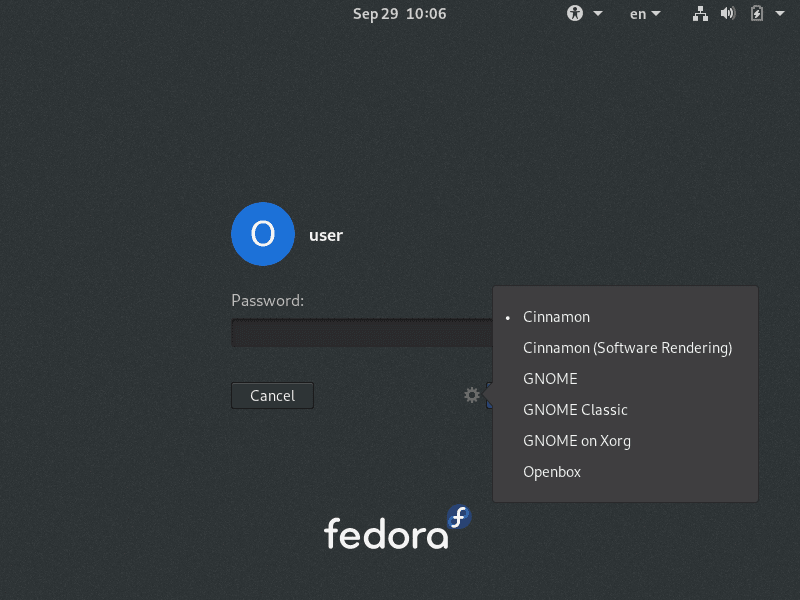Click the network status icon
Viewport: 800px width, 600px height.
(x=700, y=13)
